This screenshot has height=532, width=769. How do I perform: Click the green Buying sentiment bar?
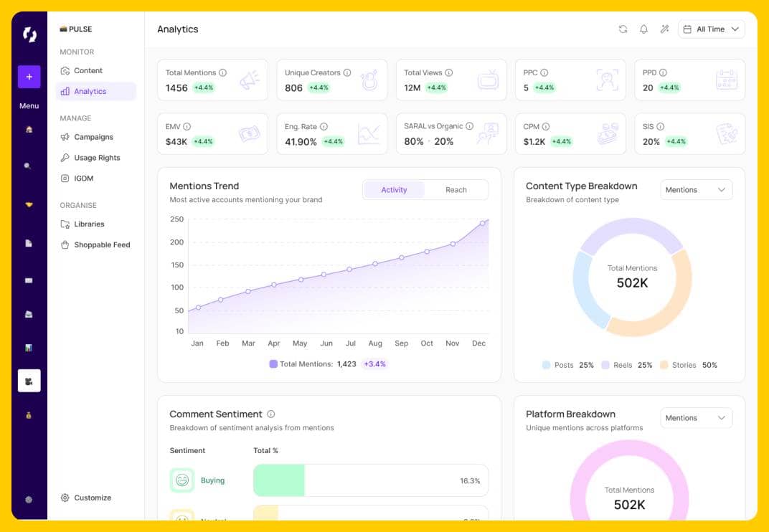[x=279, y=480]
